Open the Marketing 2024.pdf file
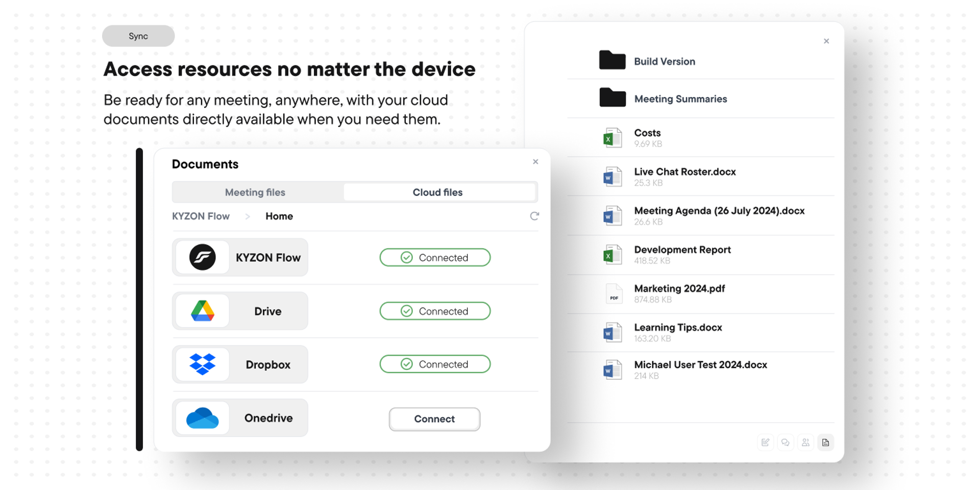The height and width of the screenshot is (490, 980). [x=679, y=289]
